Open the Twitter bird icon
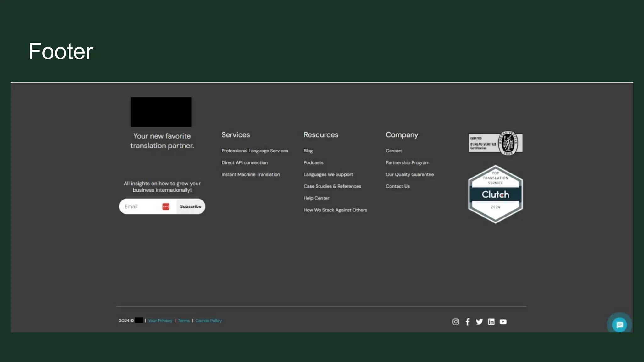 tap(479, 321)
